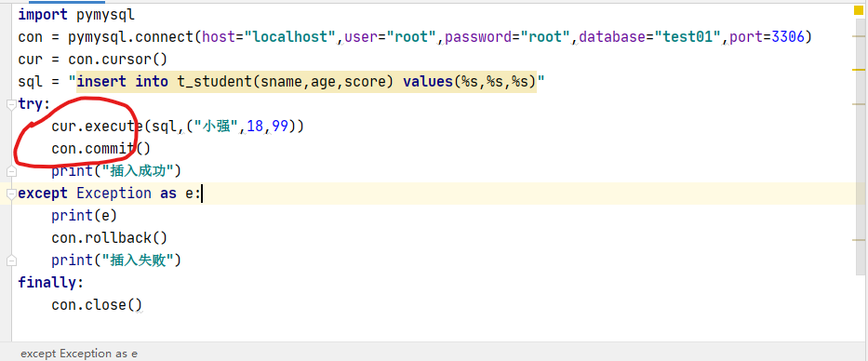Click warning stripe mark beside the sql line
Image resolution: width=868 pixels, height=361 pixels.
(x=859, y=70)
